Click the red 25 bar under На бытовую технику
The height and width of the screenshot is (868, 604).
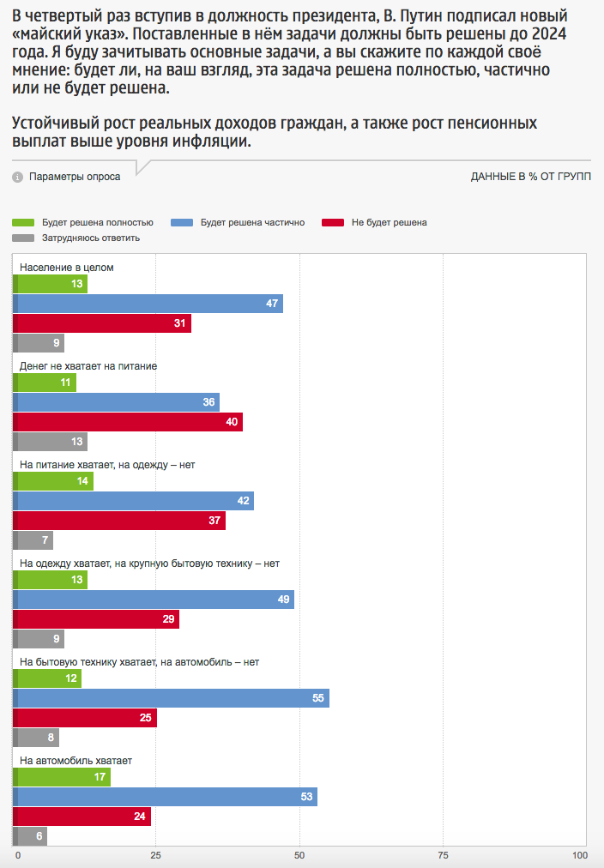[x=86, y=718]
